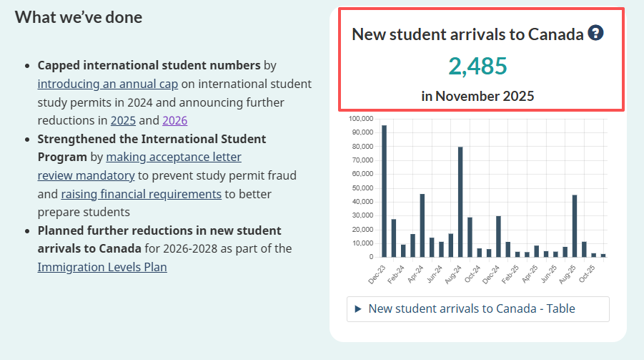Click the 'New student arrivals to Canada' heading
Image resolution: width=644 pixels, height=360 pixels.
(467, 34)
